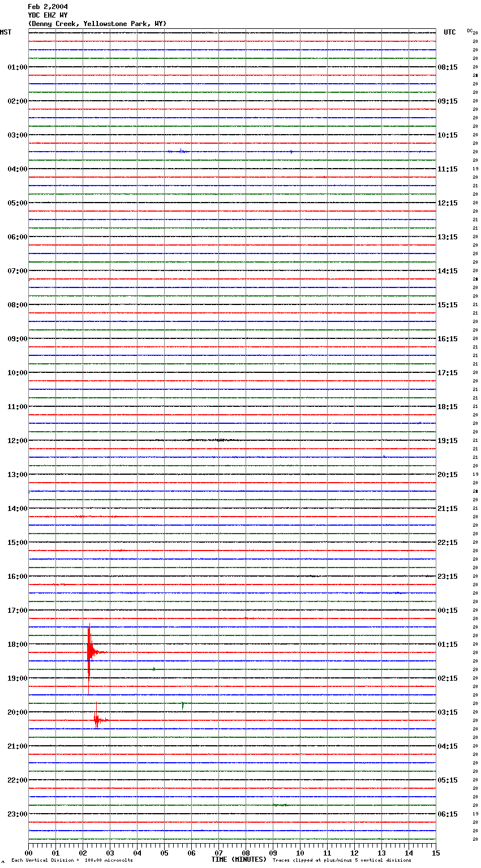Click the 10:00 MST hour label
This screenshot has width=481, height=868.
pyautogui.click(x=17, y=373)
